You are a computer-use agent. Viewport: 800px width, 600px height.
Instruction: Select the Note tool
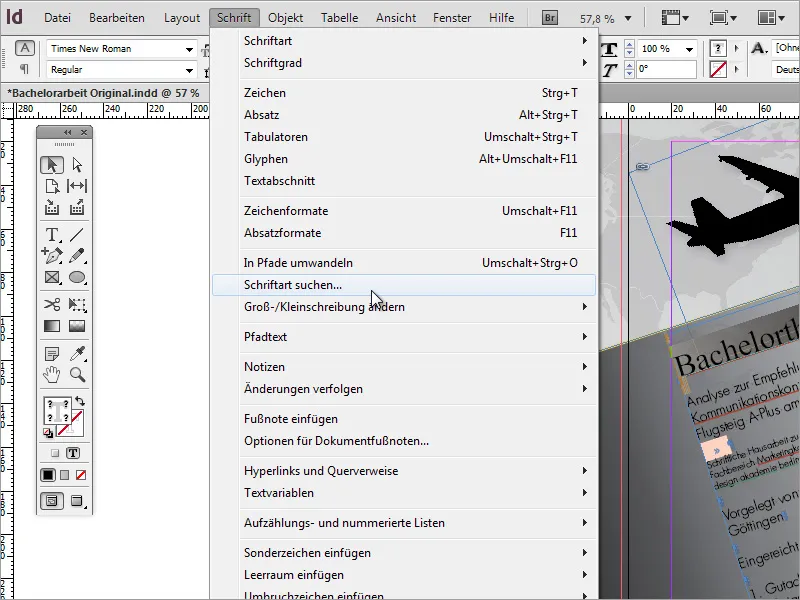pos(52,353)
